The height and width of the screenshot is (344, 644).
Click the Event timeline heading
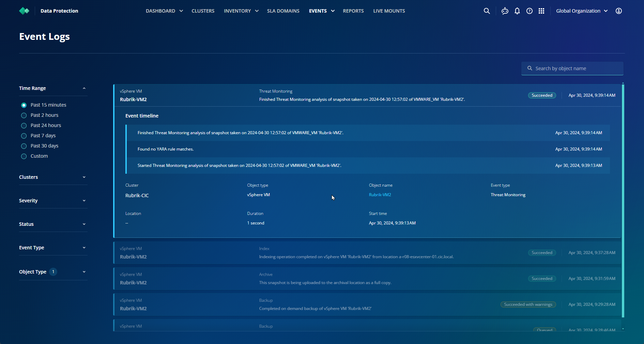pos(142,116)
